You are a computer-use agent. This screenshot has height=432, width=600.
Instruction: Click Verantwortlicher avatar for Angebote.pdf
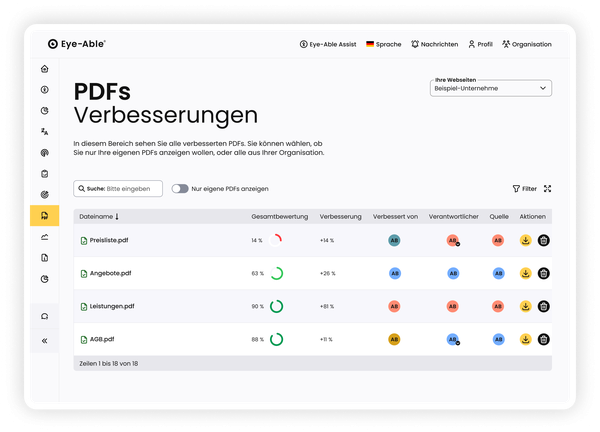453,273
